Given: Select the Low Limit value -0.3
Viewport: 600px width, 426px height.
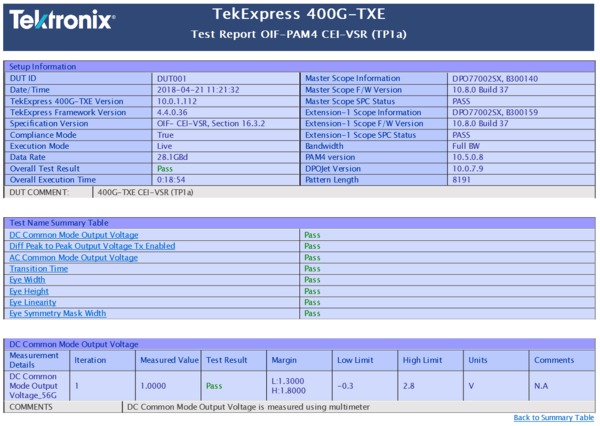Looking at the screenshot, I should (x=345, y=386).
